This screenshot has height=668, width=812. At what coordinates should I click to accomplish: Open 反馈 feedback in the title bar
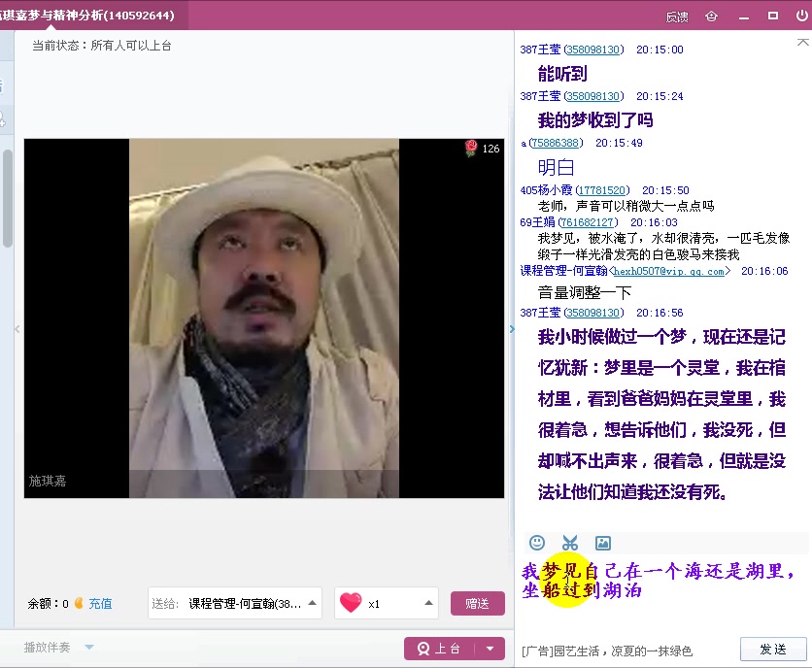(x=676, y=16)
